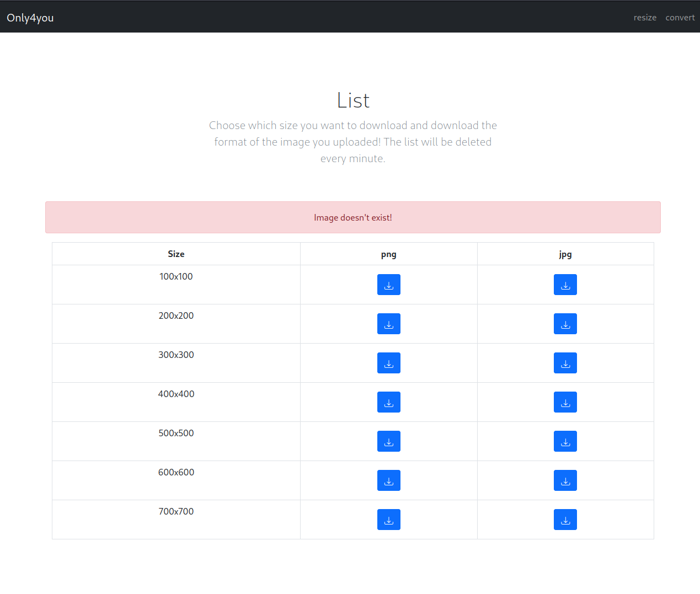Download the 100x100 png image
This screenshot has width=700, height=594.
[x=389, y=285]
